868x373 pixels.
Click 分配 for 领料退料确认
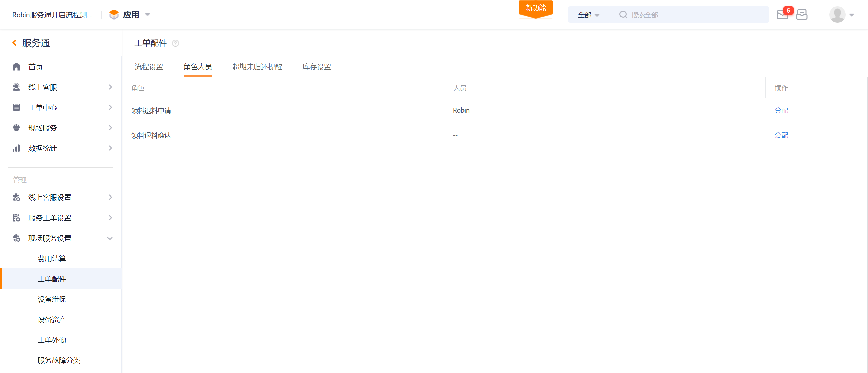point(781,135)
